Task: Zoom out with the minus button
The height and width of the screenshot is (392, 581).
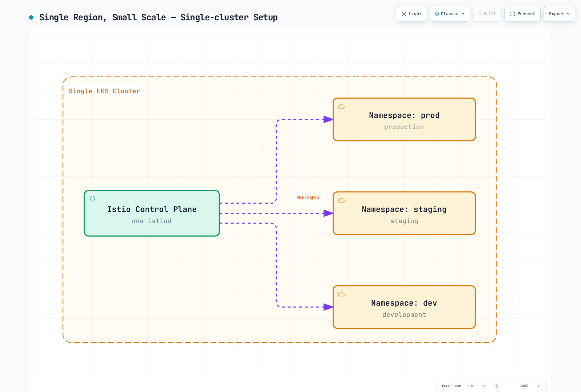Action: [509, 386]
